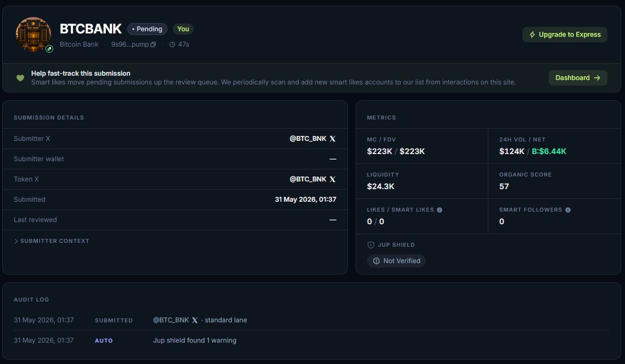Click the You badge
625x364 pixels.
183,29
